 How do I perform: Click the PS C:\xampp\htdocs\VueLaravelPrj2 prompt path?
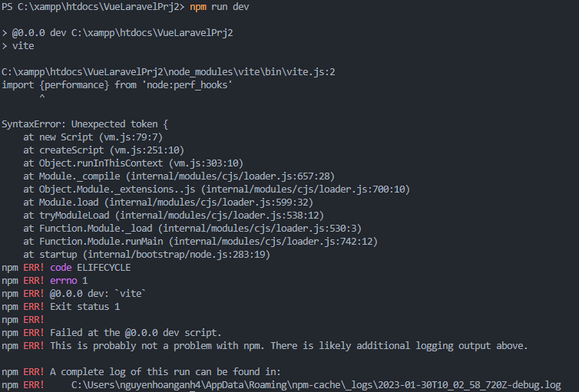click(x=92, y=7)
